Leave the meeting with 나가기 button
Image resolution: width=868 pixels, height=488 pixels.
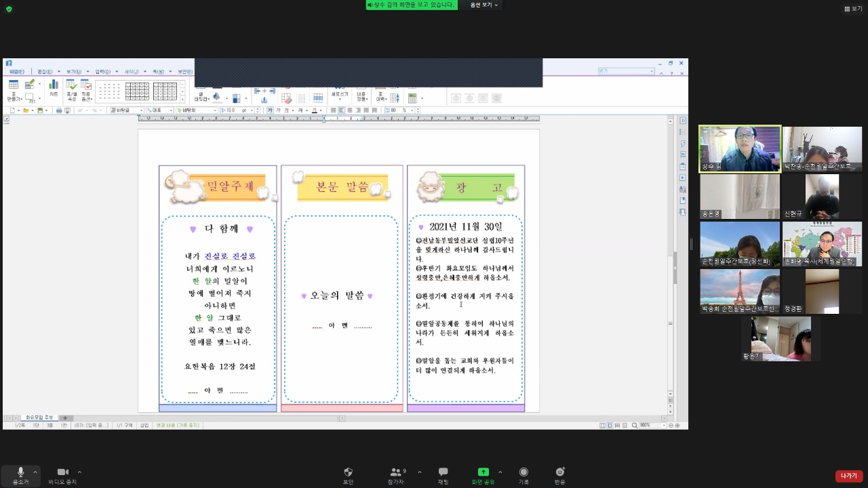coord(849,476)
